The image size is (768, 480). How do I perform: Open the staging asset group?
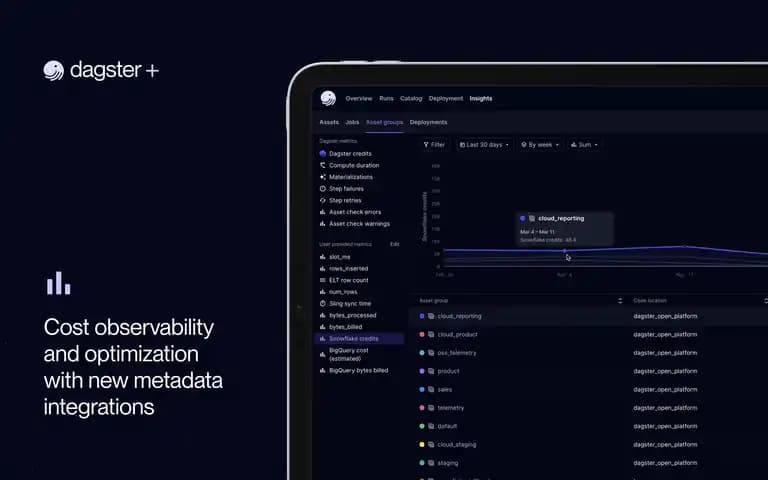(448, 463)
